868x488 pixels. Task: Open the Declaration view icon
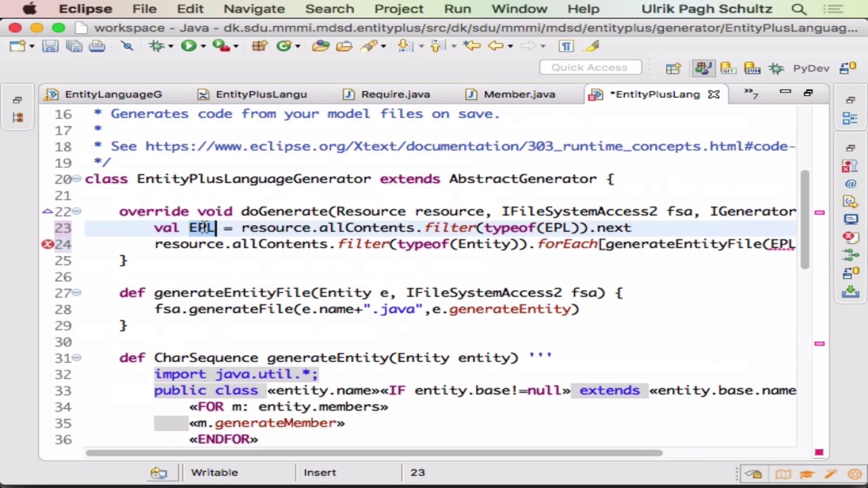(850, 201)
